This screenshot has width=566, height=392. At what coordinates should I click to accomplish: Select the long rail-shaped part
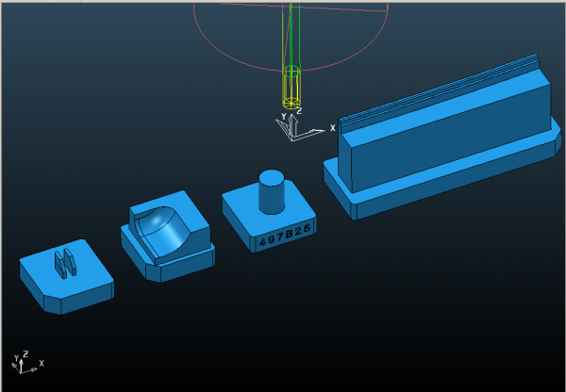(x=442, y=137)
